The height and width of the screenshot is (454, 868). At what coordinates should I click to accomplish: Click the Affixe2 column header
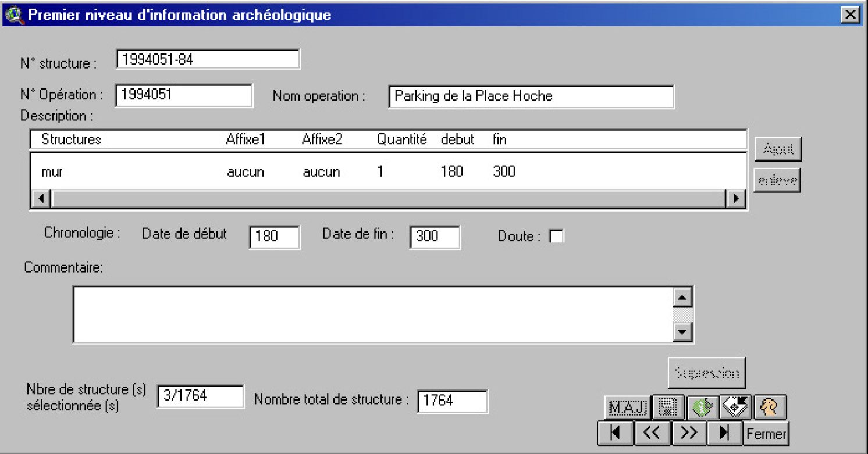click(x=322, y=140)
